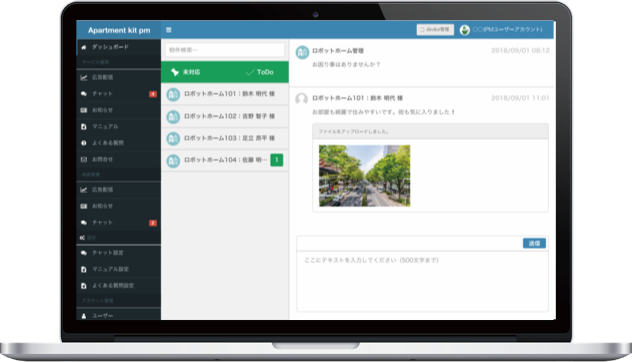Click the ロボットホーム管理 message avatar
This screenshot has width=632, height=362.
(302, 52)
